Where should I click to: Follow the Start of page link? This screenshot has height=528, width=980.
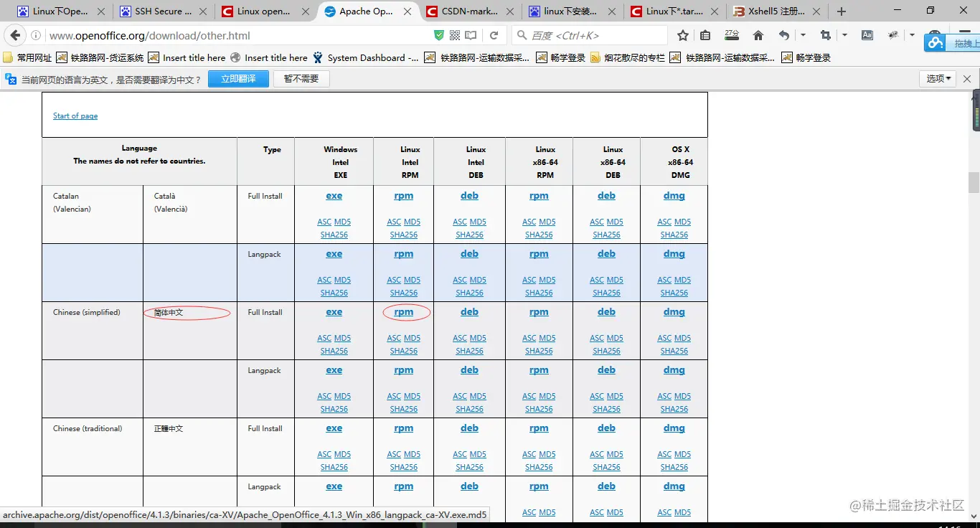coord(75,115)
